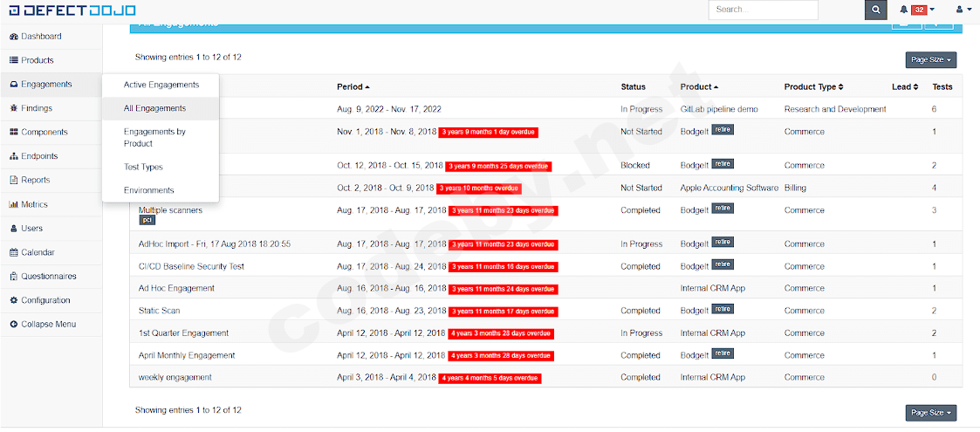Click the 'Aug. 9, 2022 - Nov. 17, 2022' period

click(x=388, y=109)
